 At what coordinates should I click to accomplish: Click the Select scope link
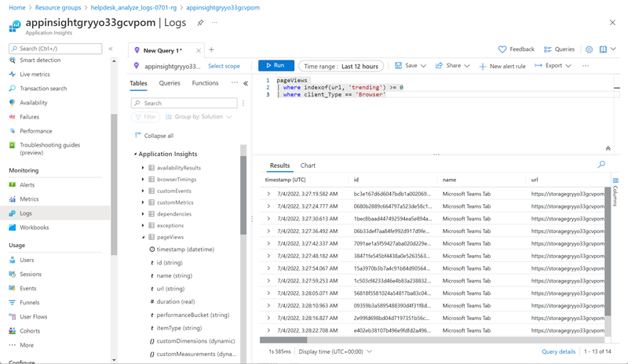point(224,66)
